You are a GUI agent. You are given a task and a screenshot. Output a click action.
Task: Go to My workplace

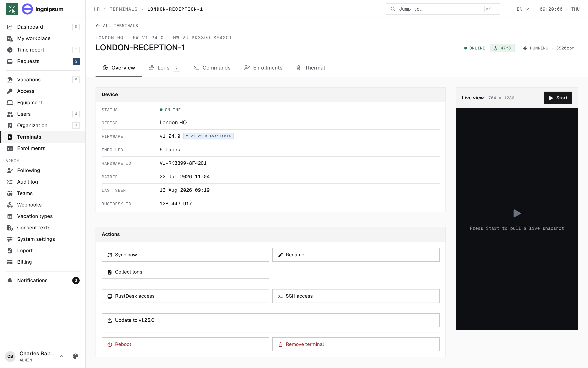click(43, 38)
